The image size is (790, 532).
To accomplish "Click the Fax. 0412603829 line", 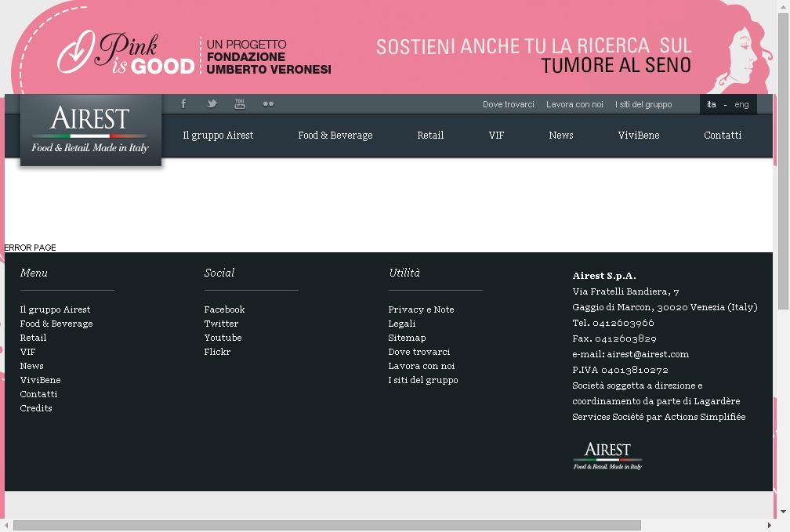I will (614, 338).
